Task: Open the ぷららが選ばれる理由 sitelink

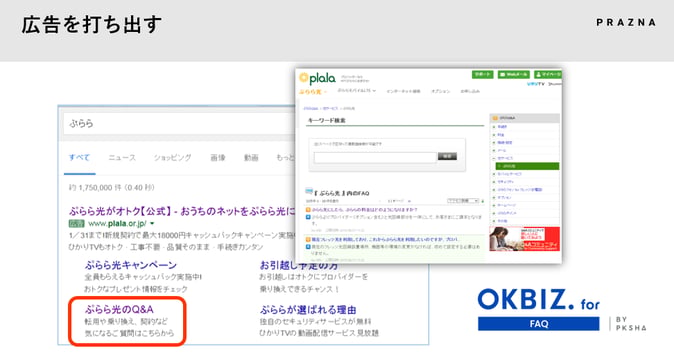Action: (x=308, y=310)
